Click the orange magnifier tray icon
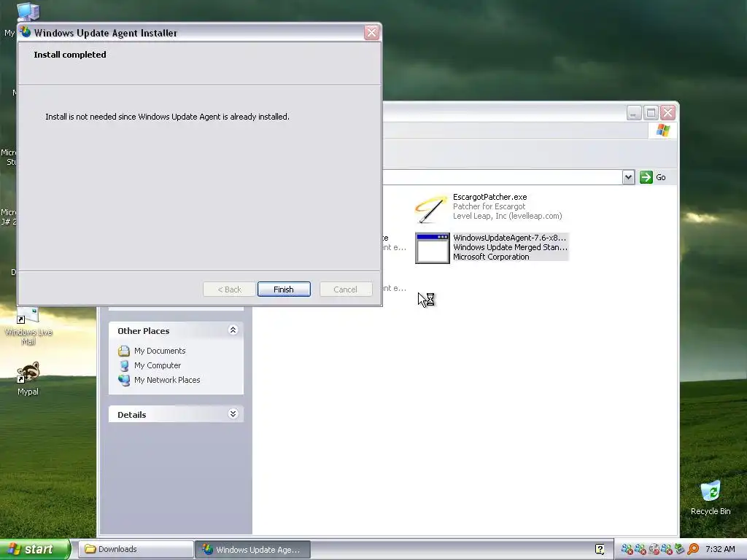The width and height of the screenshot is (747, 560). 693,550
